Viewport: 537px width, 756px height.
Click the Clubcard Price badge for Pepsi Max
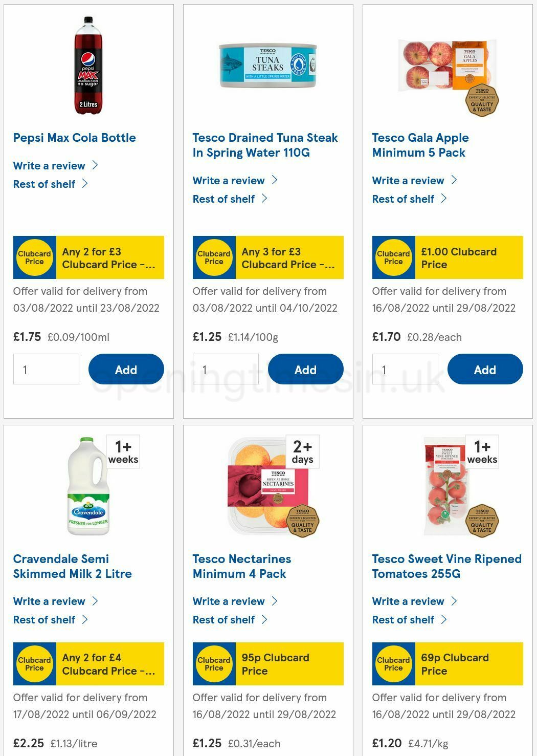[x=34, y=257]
